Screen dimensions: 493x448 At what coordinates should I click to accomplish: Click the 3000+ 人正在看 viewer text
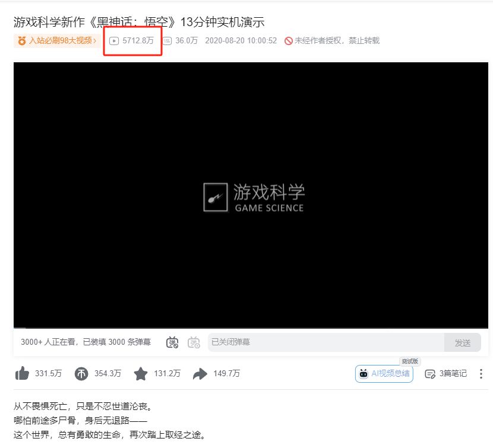pos(86,342)
